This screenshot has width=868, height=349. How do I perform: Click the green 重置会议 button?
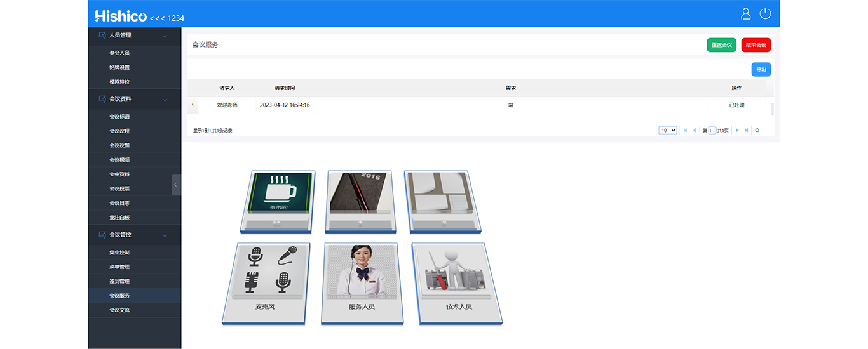(721, 45)
